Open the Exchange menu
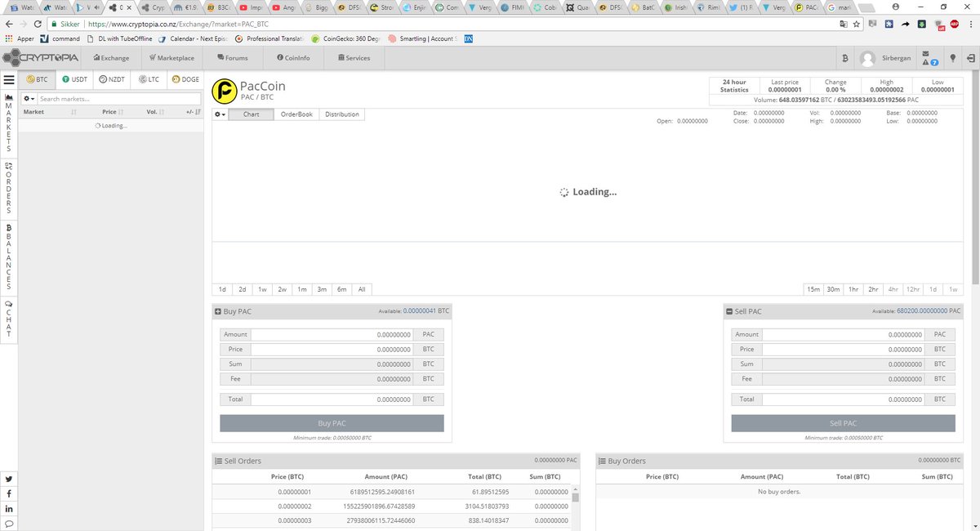Image resolution: width=980 pixels, height=531 pixels. point(112,58)
